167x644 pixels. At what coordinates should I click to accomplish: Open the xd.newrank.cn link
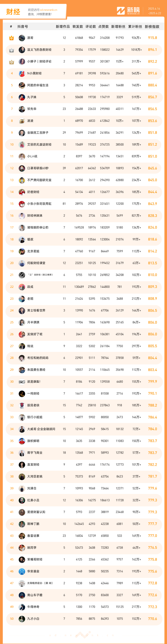(x=48, y=10)
